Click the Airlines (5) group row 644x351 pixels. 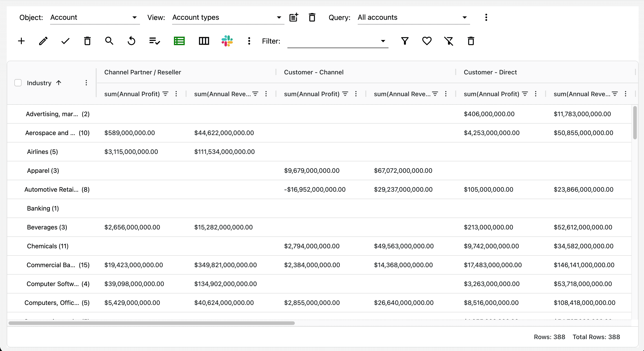pyautogui.click(x=42, y=152)
